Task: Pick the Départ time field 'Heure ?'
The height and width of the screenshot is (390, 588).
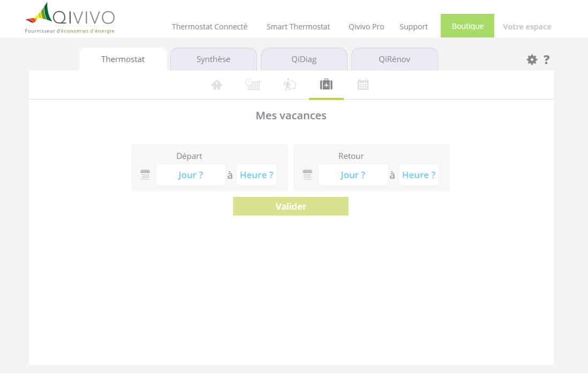Action: 257,175
